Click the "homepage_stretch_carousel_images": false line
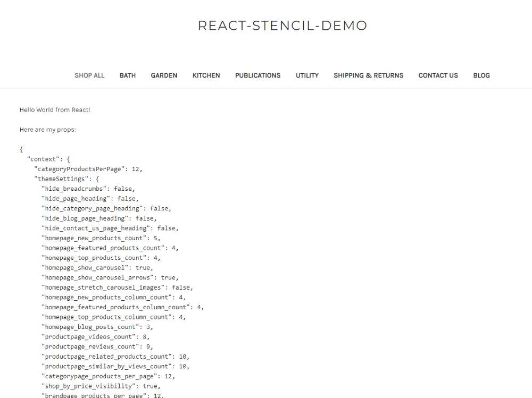Image resolution: width=532 pixels, height=398 pixels. click(117, 287)
